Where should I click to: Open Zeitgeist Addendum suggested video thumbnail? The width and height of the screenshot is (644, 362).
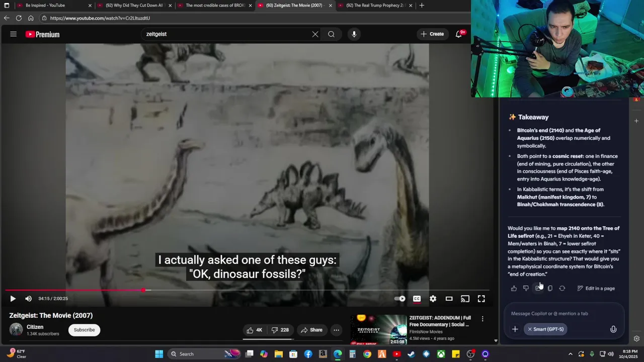(x=378, y=330)
